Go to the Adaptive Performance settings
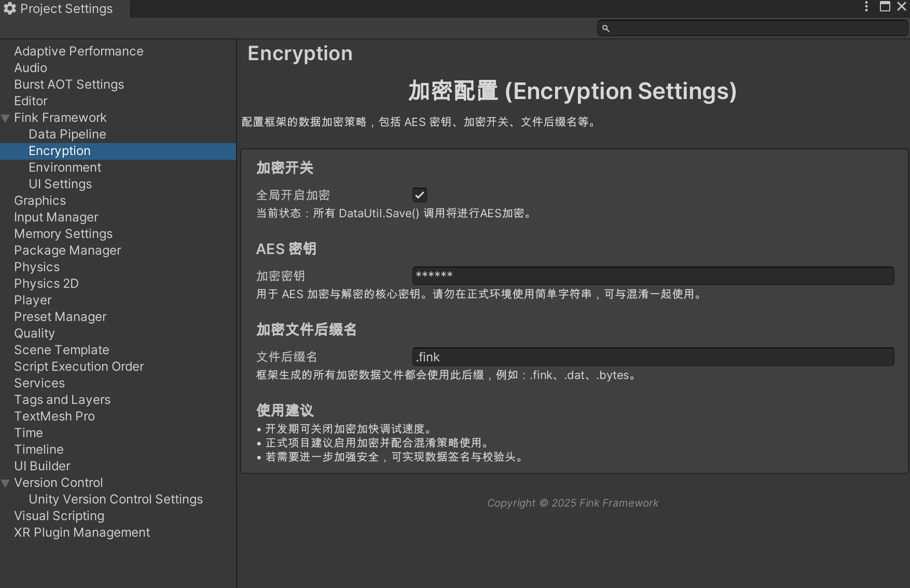This screenshot has height=588, width=910. click(x=79, y=51)
